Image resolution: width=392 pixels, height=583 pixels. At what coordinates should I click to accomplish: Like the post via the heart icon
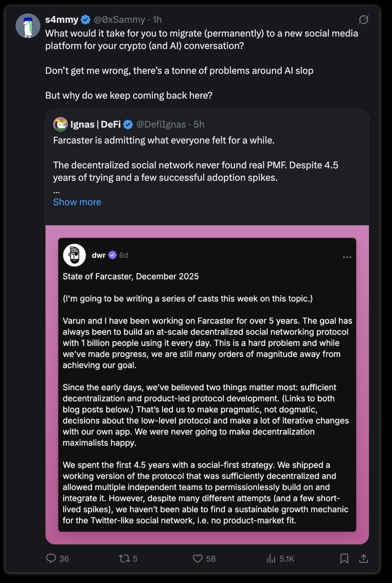coord(198,558)
